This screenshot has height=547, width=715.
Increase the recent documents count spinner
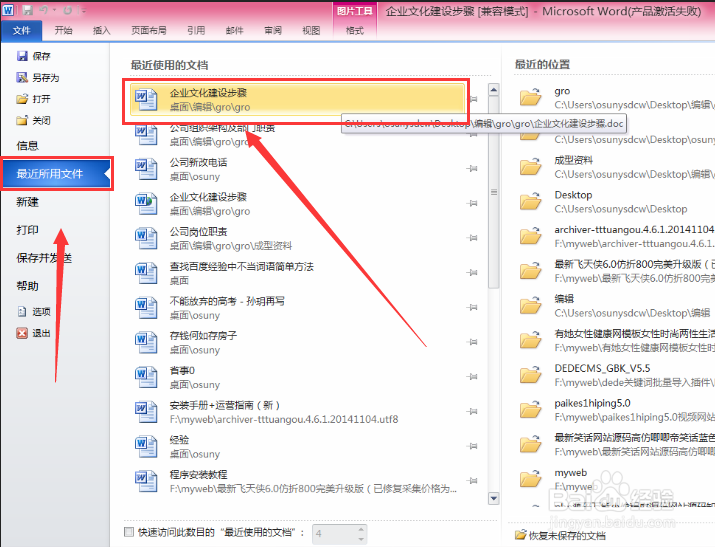click(361, 529)
